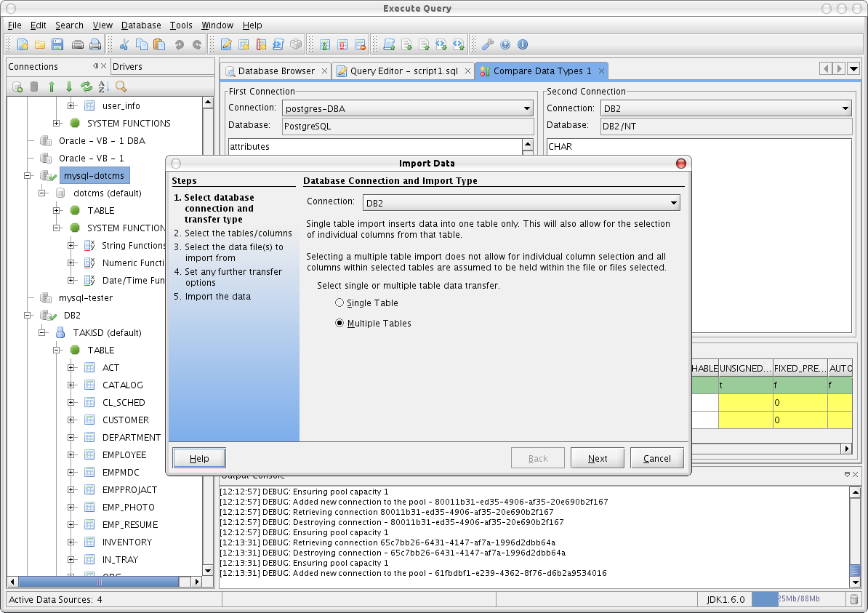Click the Next button in Import Data
868x613 pixels.
pyautogui.click(x=598, y=459)
